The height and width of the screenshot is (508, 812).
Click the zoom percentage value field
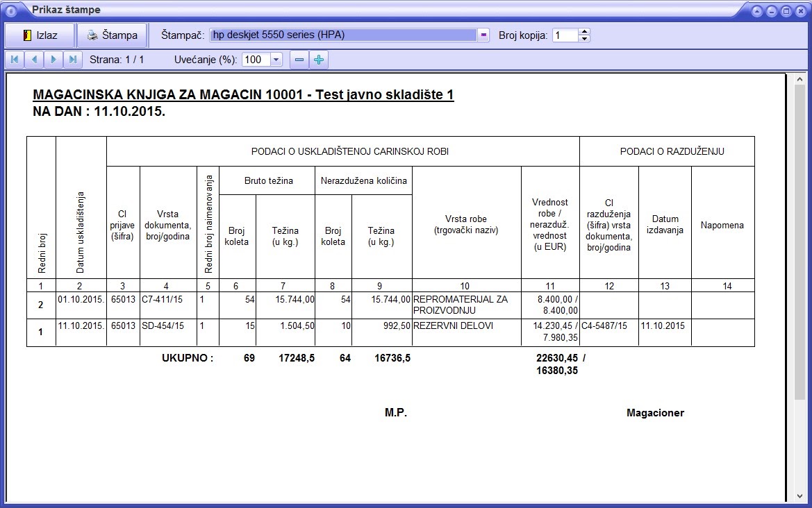(256, 60)
